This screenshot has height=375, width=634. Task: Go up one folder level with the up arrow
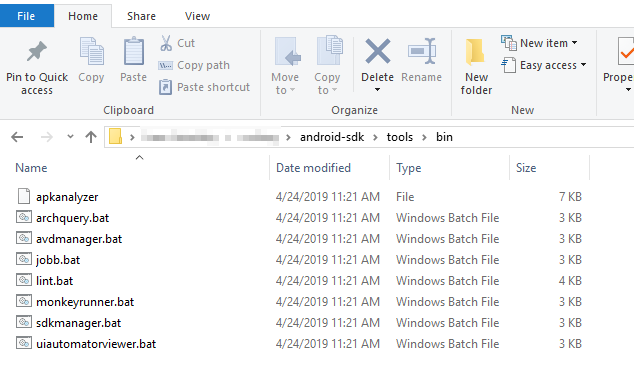[x=91, y=137]
